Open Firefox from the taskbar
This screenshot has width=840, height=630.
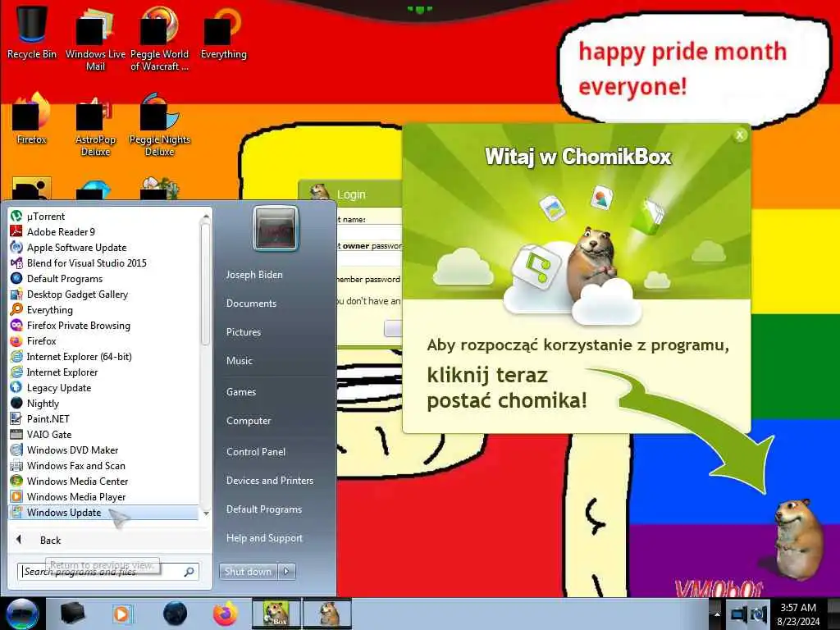(226, 614)
